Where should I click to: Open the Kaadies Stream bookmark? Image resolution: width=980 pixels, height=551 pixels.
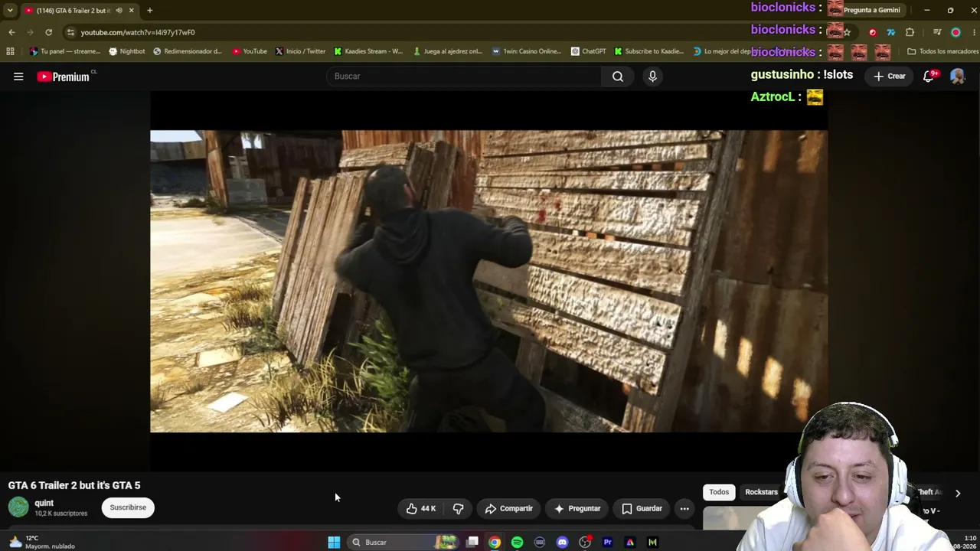[x=368, y=51]
